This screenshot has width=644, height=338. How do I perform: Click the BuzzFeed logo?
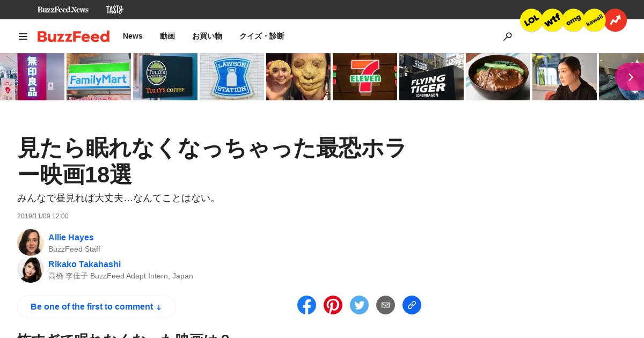[74, 36]
